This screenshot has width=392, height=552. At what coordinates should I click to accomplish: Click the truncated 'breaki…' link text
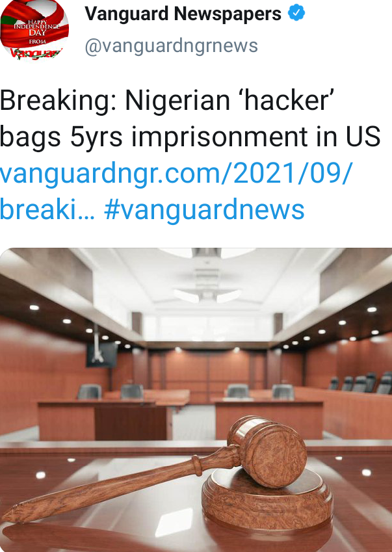tap(47, 209)
